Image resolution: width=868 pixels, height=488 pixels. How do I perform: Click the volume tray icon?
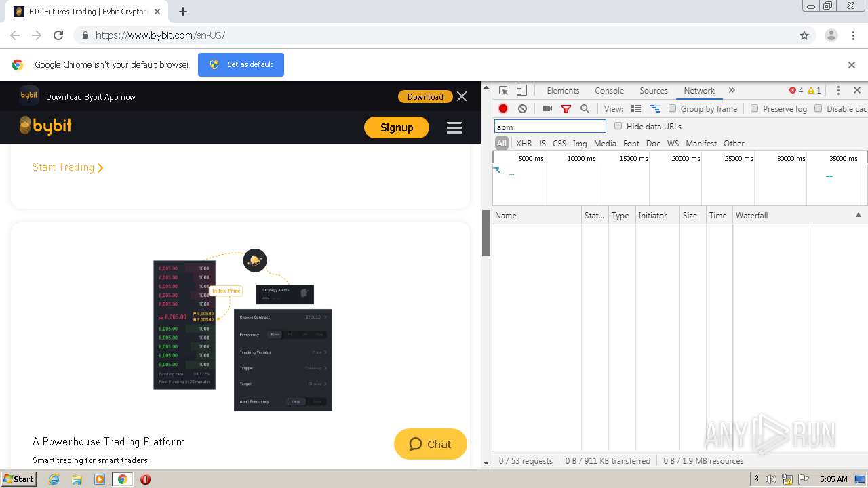pos(771,479)
